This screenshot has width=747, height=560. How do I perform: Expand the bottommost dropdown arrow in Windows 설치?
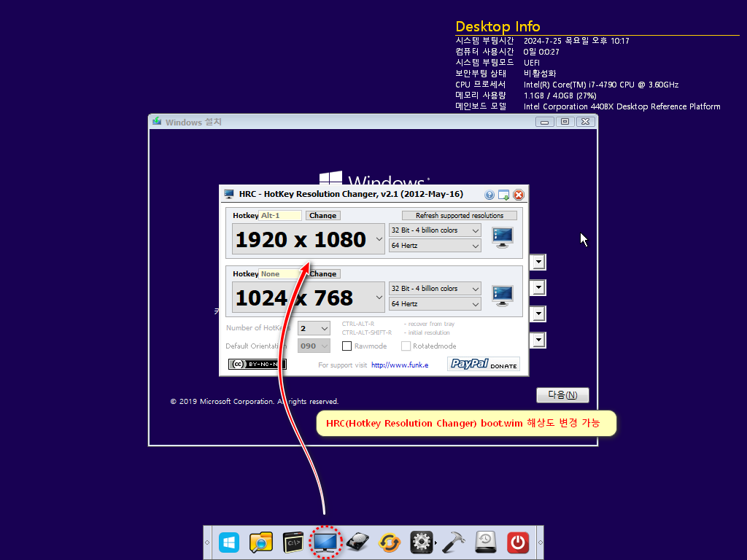538,340
